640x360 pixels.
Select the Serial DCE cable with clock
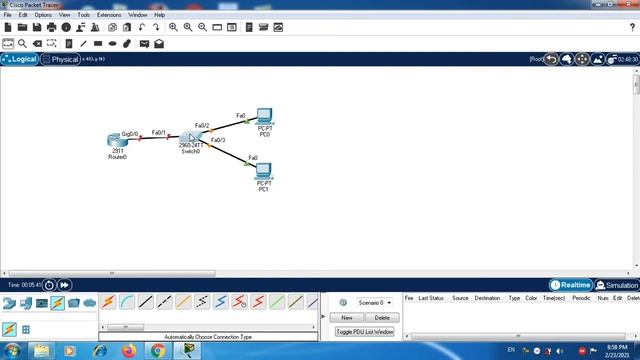coord(240,302)
